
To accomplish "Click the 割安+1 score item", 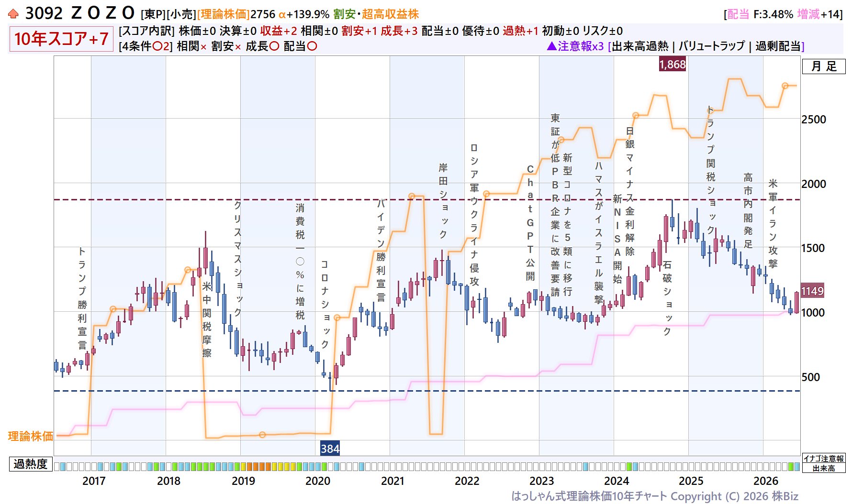I will tap(359, 31).
